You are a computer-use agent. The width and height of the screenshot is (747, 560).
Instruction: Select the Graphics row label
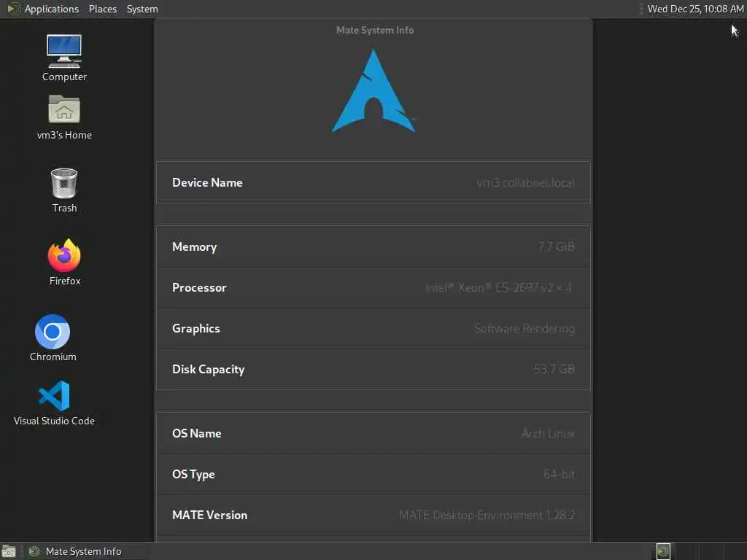[x=196, y=329]
